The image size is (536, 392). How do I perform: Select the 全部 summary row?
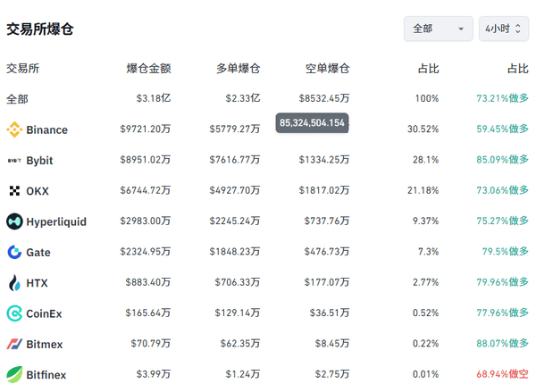[18, 98]
